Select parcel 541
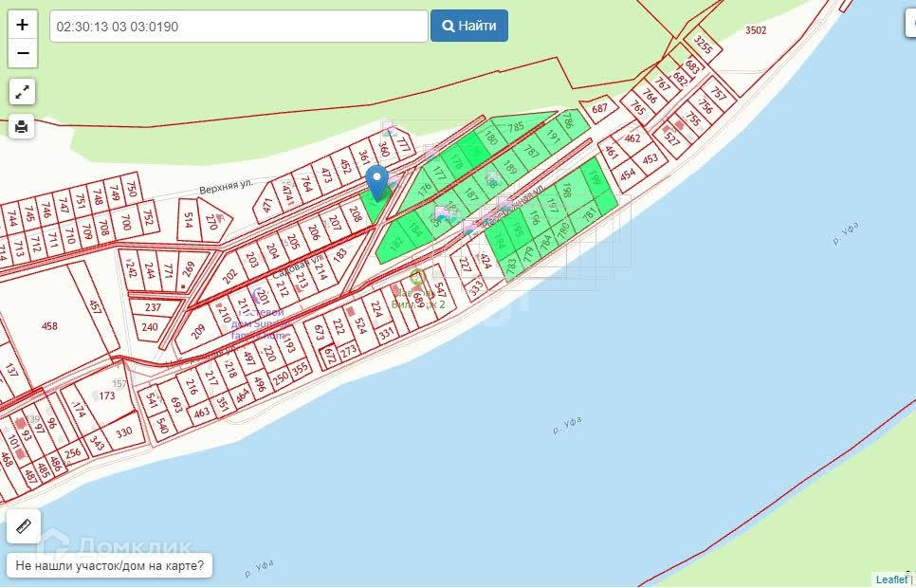This screenshot has width=916, height=588. [x=152, y=400]
